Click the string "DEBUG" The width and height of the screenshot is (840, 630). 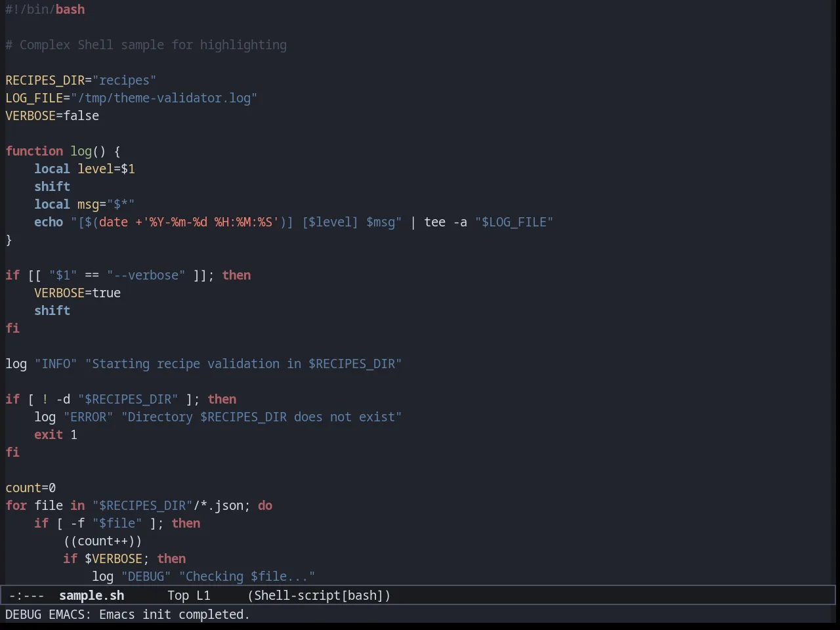click(x=146, y=576)
